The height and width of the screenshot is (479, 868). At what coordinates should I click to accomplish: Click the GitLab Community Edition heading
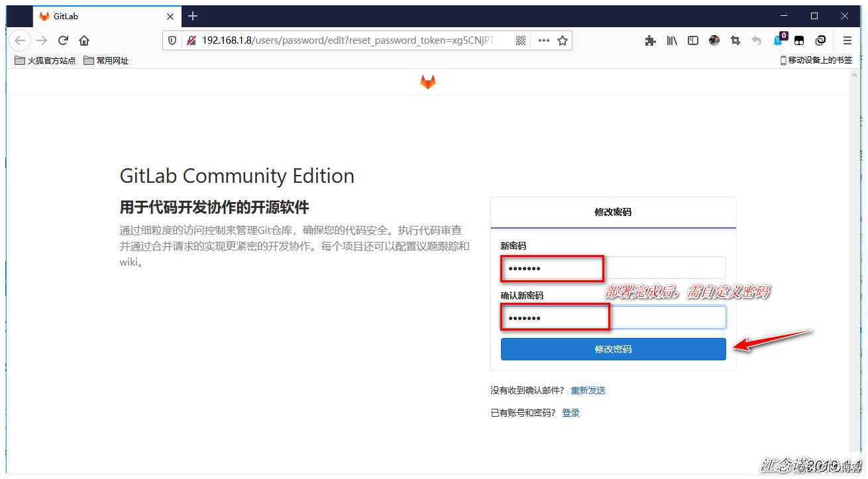coord(237,176)
